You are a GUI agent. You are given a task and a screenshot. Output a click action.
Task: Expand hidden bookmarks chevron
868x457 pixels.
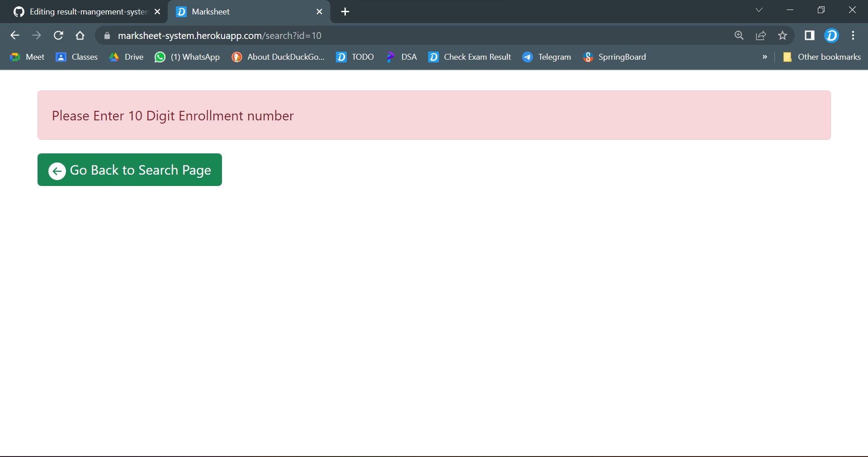(765, 57)
